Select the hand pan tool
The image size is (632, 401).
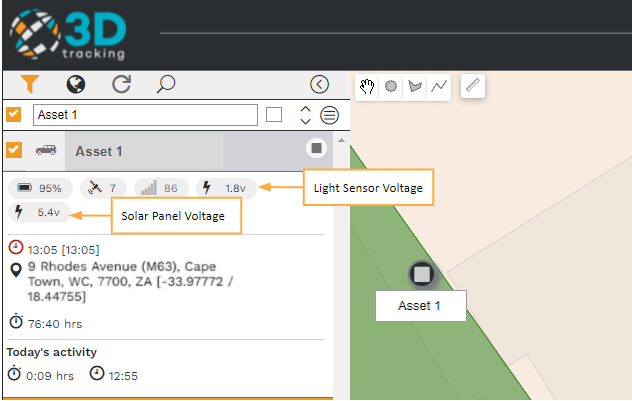367,86
